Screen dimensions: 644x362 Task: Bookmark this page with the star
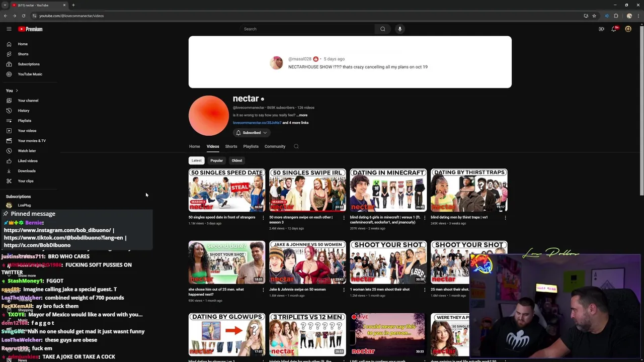point(594,16)
